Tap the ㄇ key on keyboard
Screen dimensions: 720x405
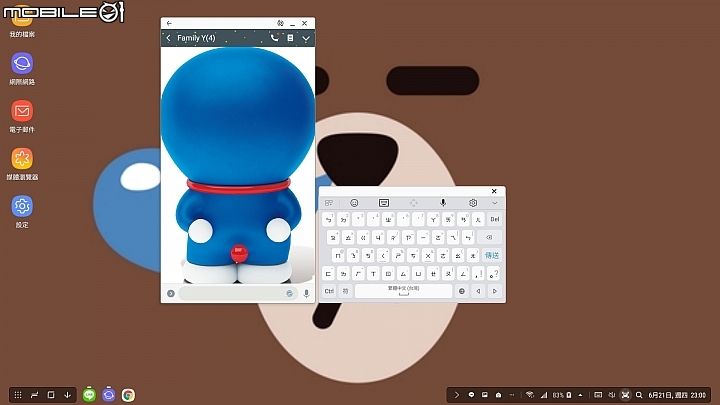tap(338, 255)
